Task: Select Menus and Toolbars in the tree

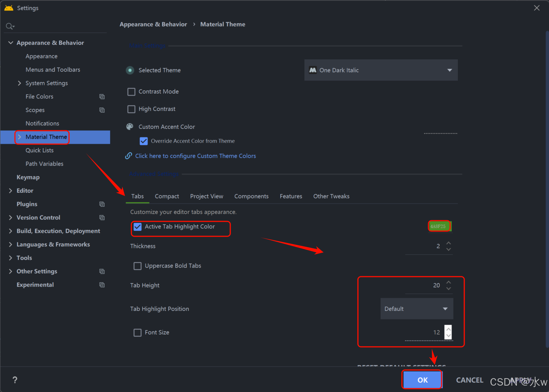Action: click(x=53, y=70)
